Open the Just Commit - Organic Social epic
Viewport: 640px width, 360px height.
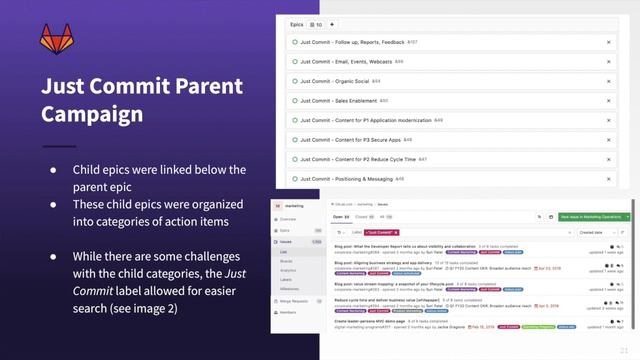pyautogui.click(x=335, y=81)
